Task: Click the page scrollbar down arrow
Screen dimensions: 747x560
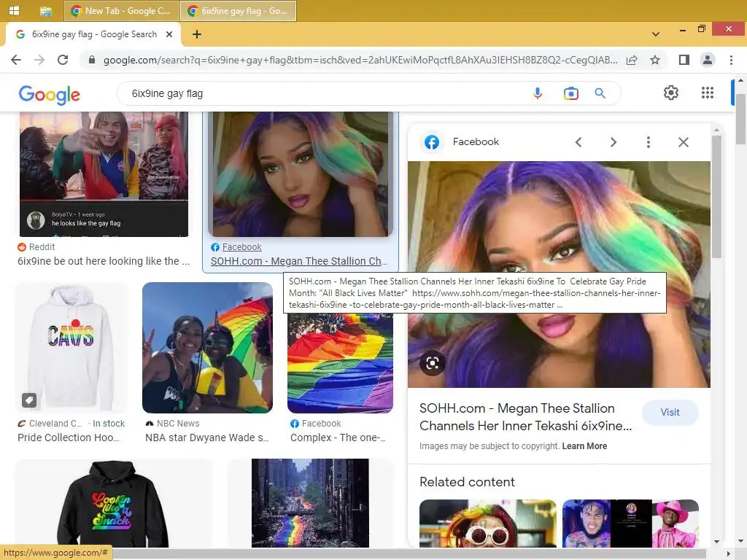Action: pyautogui.click(x=740, y=542)
